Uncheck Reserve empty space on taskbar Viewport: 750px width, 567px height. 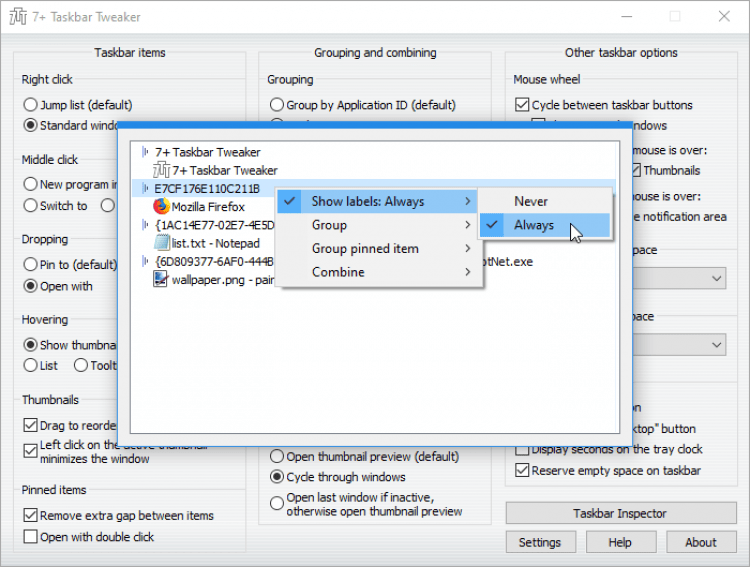[522, 471]
